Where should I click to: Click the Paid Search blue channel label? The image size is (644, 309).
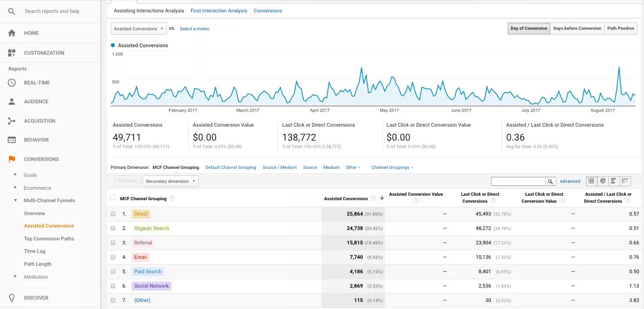tap(148, 272)
